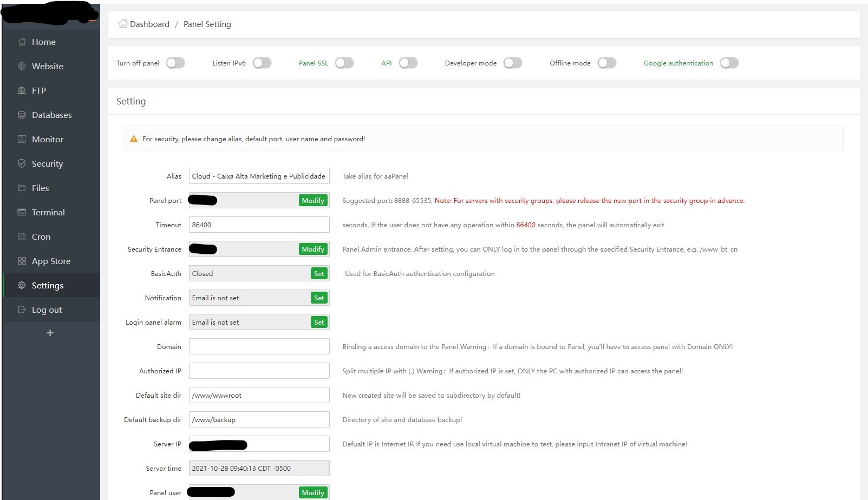Viewport: 868px width, 500px height.
Task: Click the Panel Setting breadcrumb text
Action: (x=207, y=24)
